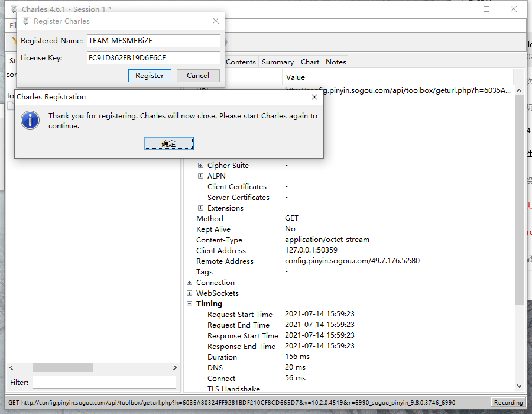Click the overview scroll up arrow
The height and width of the screenshot is (414, 532).
(519, 90)
